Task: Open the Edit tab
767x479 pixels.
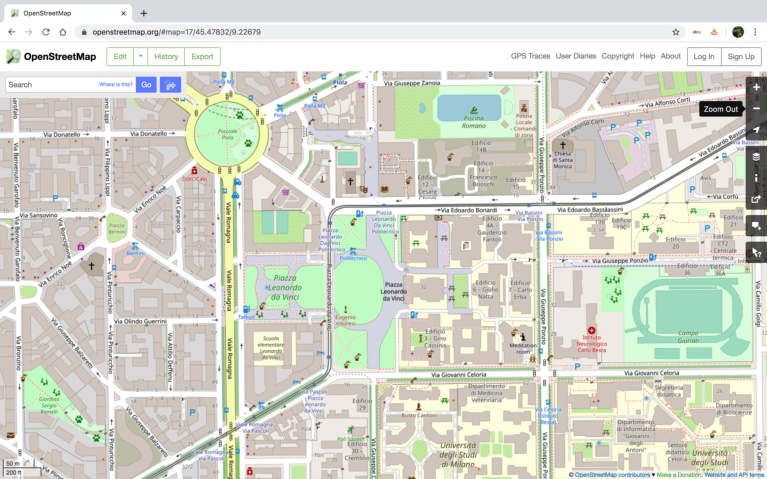Action: (x=120, y=56)
